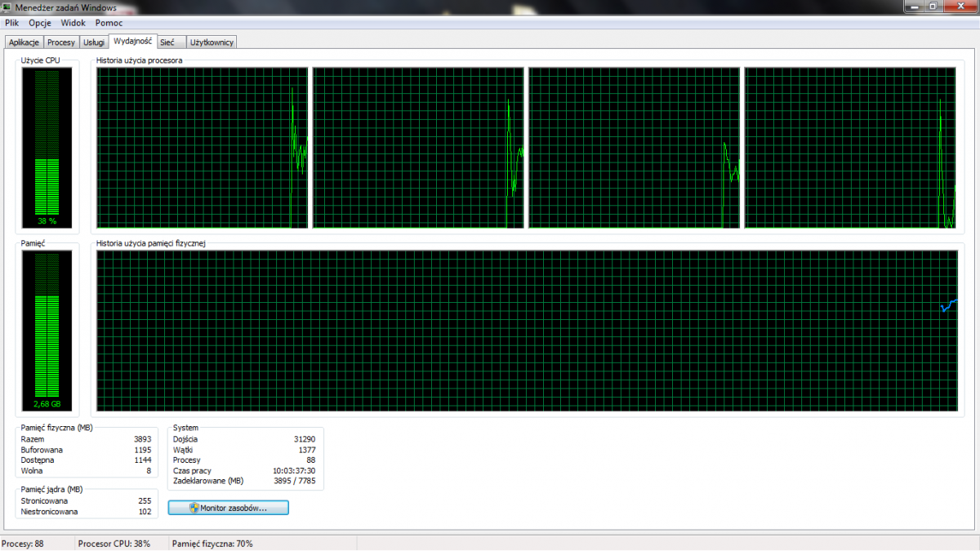
Task: Open the Użytkownicy tab
Action: [x=212, y=42]
